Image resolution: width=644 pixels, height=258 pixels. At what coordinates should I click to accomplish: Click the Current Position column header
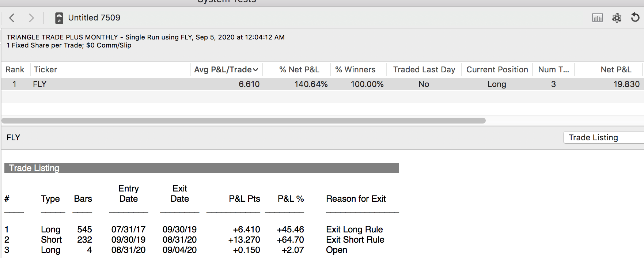coord(497,69)
